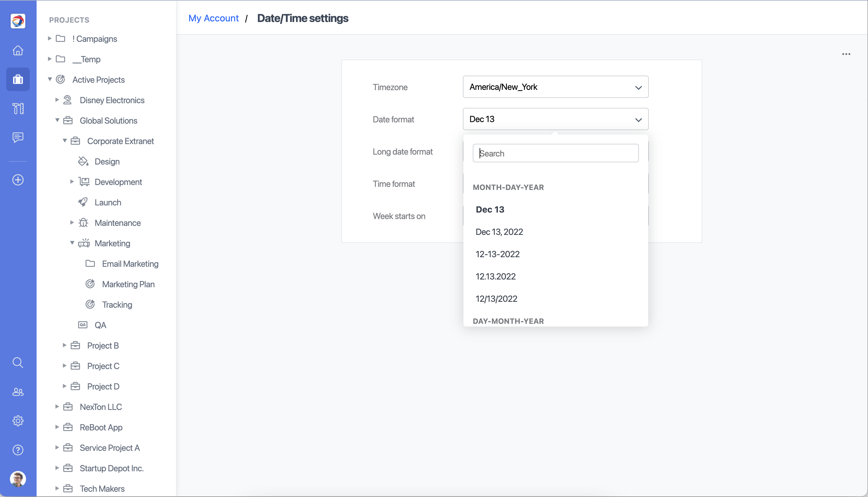Image resolution: width=868 pixels, height=497 pixels.
Task: Click the Development presentation icon
Action: tap(84, 182)
